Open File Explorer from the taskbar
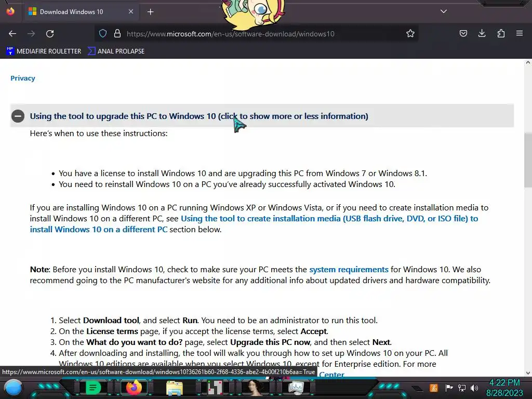The width and height of the screenshot is (532, 399). (175, 388)
